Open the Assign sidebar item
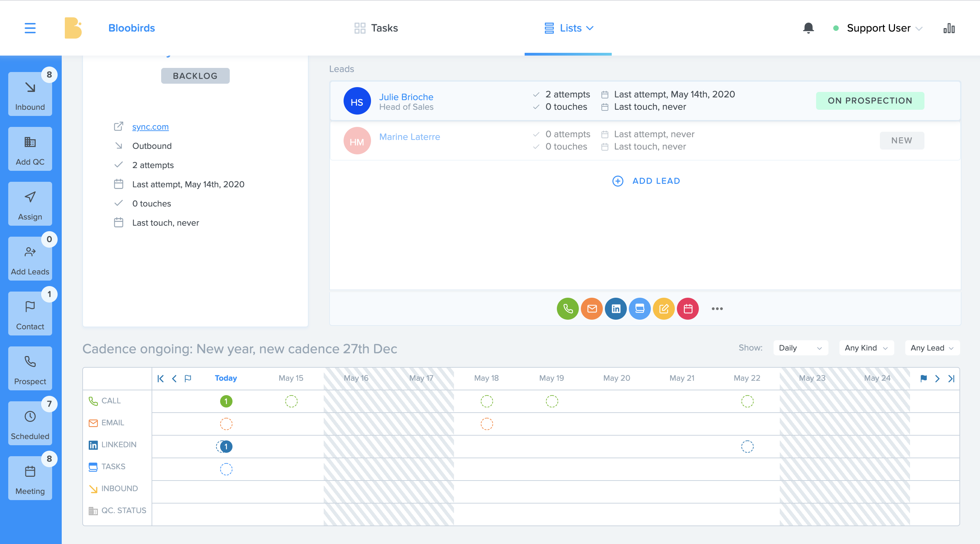 coord(30,204)
